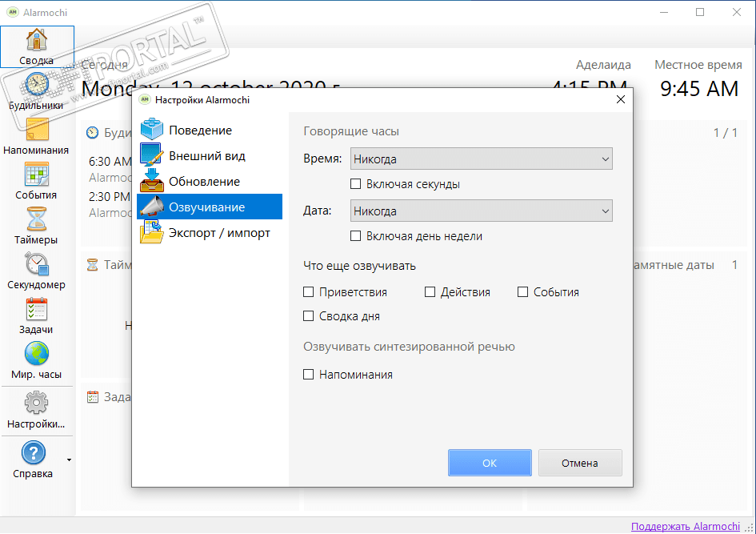Minimize the Alarmochi main window
Image resolution: width=756 pixels, height=534 pixels.
[664, 12]
